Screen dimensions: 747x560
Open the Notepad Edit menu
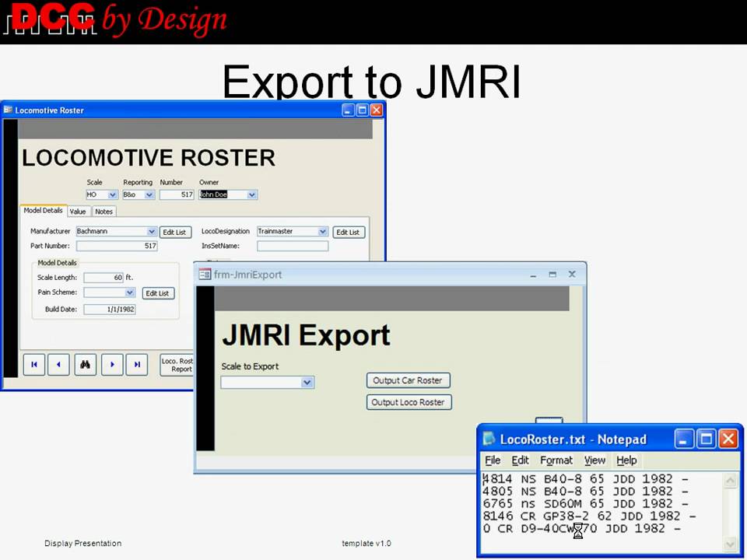click(521, 460)
